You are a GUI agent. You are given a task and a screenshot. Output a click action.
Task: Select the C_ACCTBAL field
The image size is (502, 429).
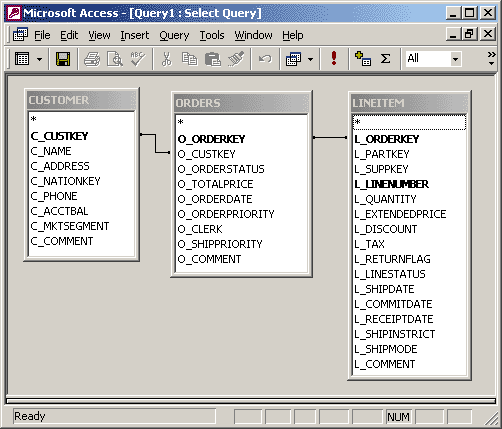[82, 211]
